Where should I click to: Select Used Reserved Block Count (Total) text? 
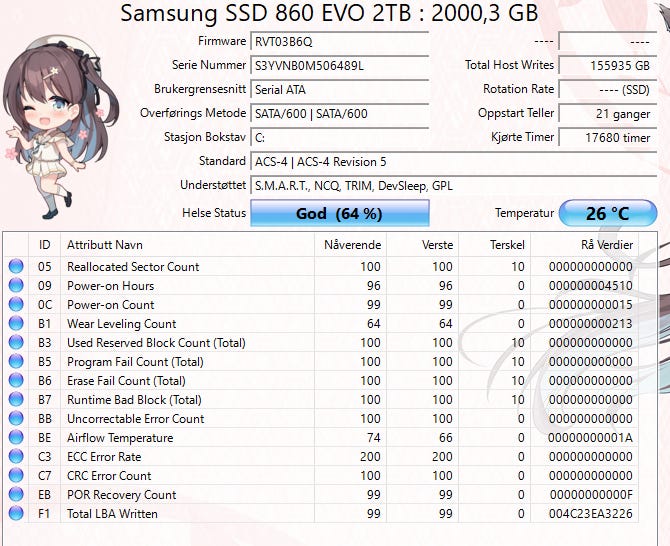click(x=156, y=343)
